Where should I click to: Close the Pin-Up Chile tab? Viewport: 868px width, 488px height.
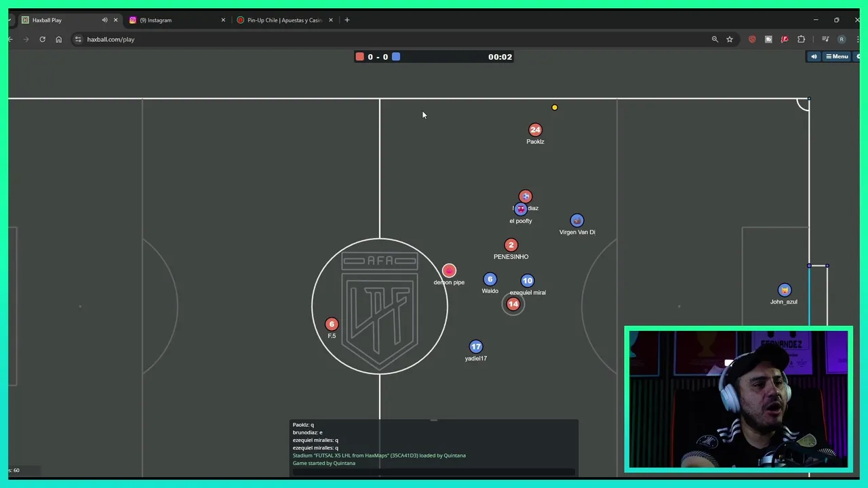[331, 20]
